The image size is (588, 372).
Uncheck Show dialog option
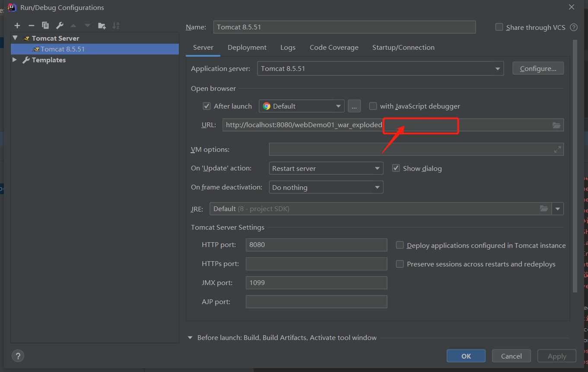396,168
